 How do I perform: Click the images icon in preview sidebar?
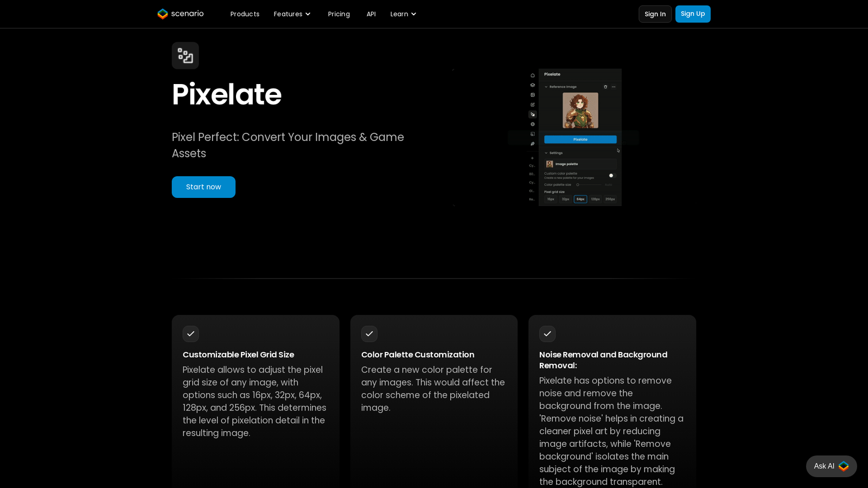pos(533,95)
